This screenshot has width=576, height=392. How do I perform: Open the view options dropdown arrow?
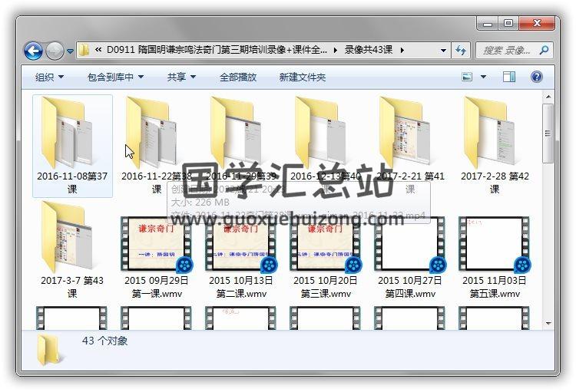point(483,77)
